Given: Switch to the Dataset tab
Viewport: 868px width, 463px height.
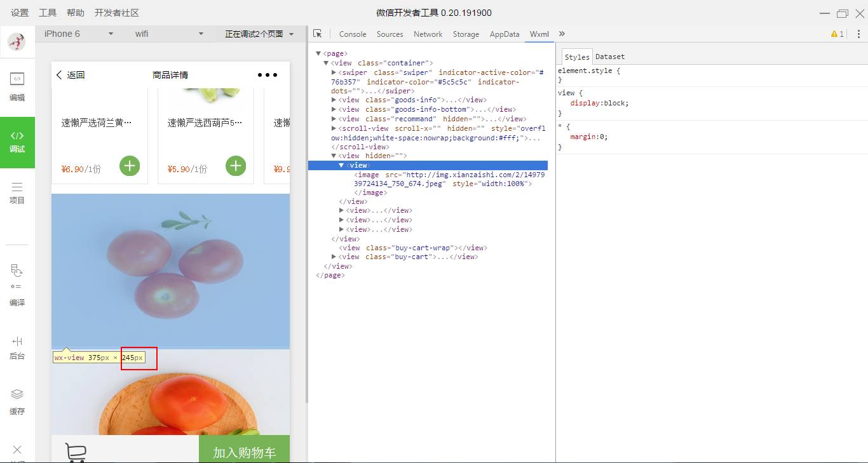Looking at the screenshot, I should click(x=609, y=57).
